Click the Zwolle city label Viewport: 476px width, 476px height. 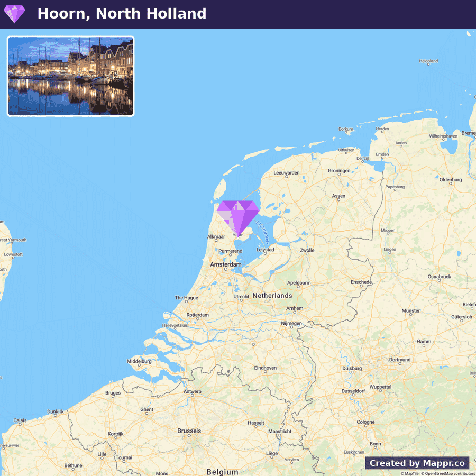pyautogui.click(x=307, y=251)
